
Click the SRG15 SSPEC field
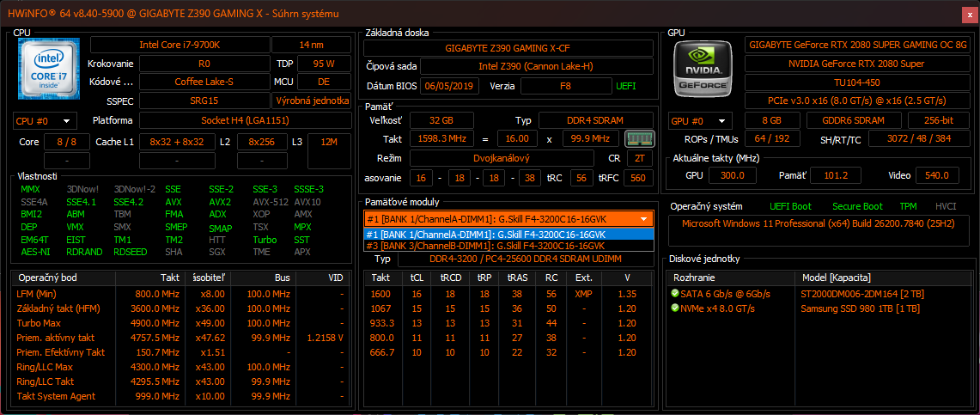click(204, 101)
